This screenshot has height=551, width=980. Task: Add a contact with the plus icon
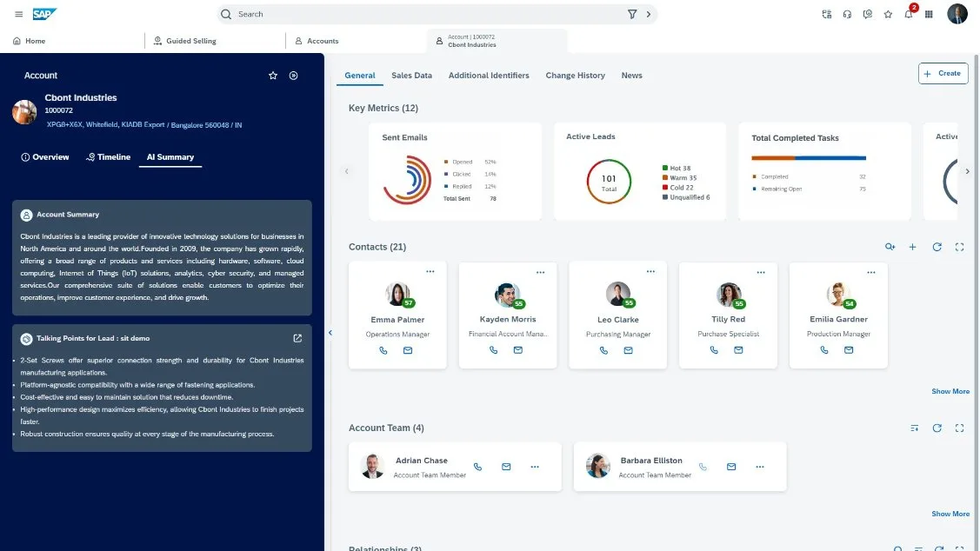912,247
